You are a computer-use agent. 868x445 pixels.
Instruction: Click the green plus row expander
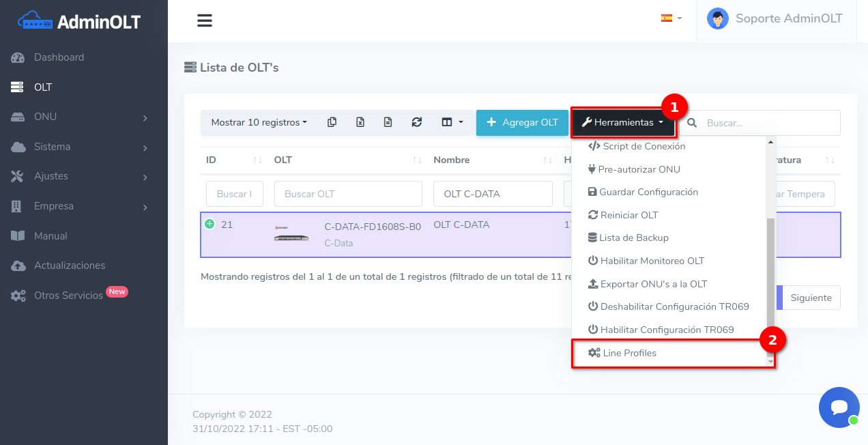pyautogui.click(x=209, y=224)
